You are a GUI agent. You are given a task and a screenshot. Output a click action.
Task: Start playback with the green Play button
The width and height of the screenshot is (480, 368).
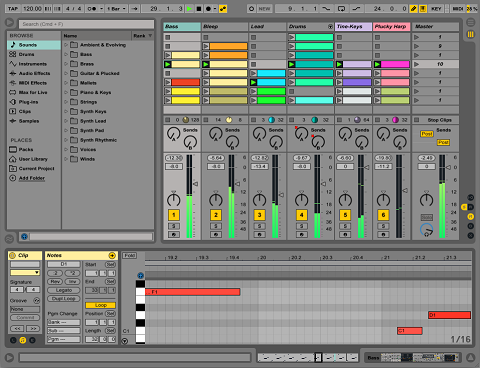[x=189, y=9]
